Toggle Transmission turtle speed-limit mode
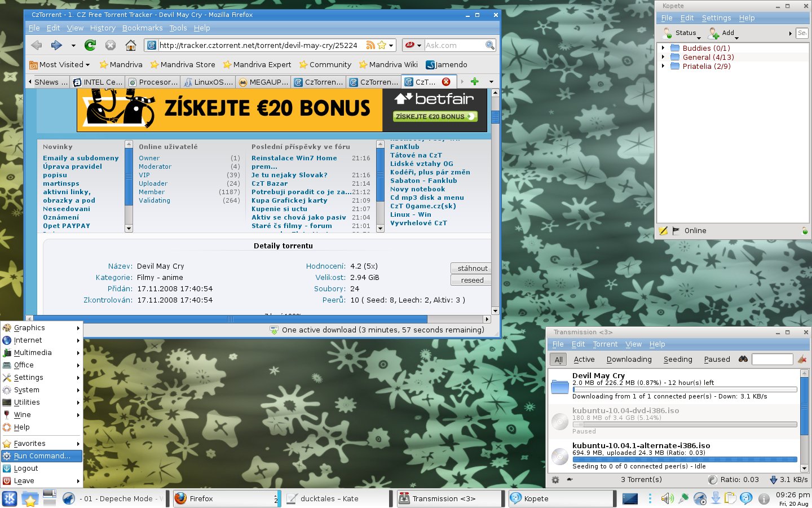Viewport: 812px width, 508px height. pyautogui.click(x=570, y=479)
